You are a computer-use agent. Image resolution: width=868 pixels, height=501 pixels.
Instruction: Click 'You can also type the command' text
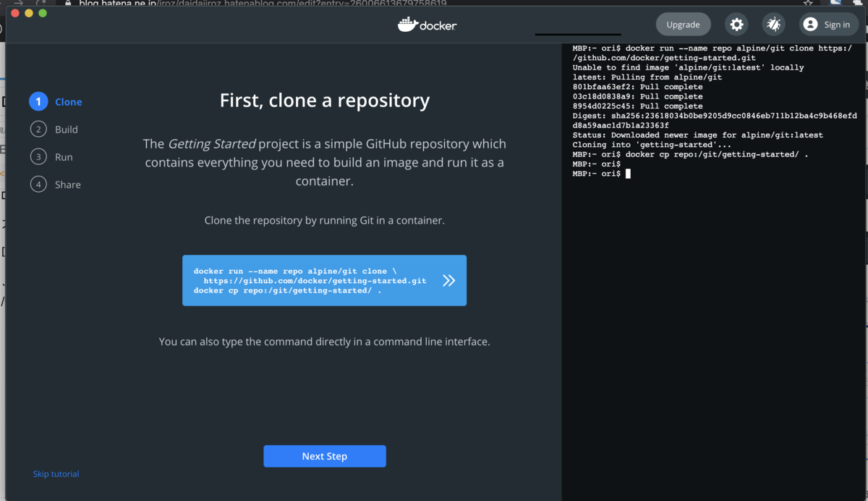tap(324, 341)
